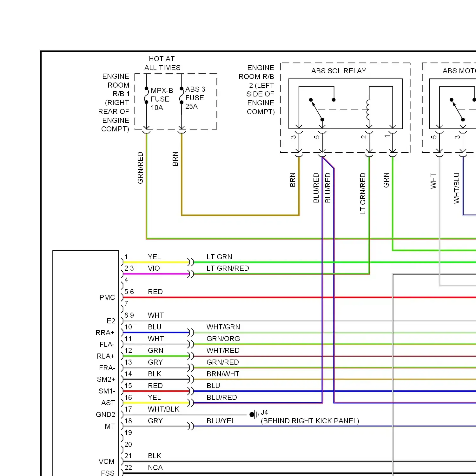Click the vertical 'WHT/BLU' wire label
Screen dimensions: 476x476
pyautogui.click(x=457, y=188)
